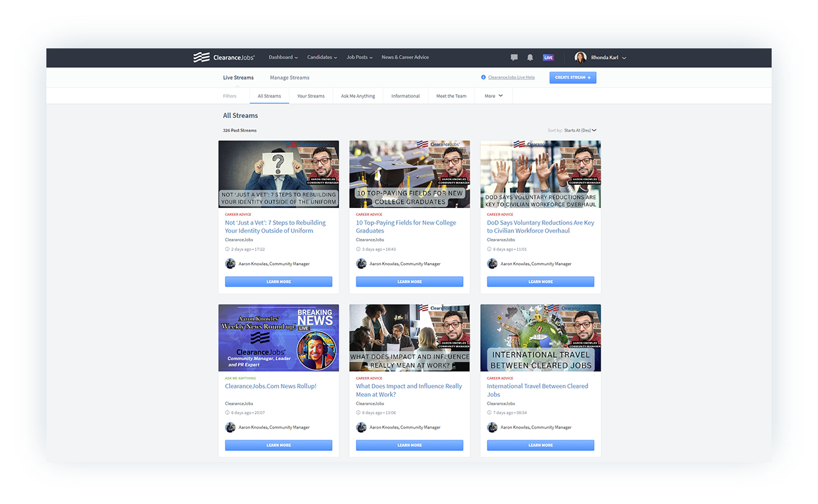Screen dimensions: 818x504
Task: Click the LIVE badge icon
Action: [x=548, y=58]
